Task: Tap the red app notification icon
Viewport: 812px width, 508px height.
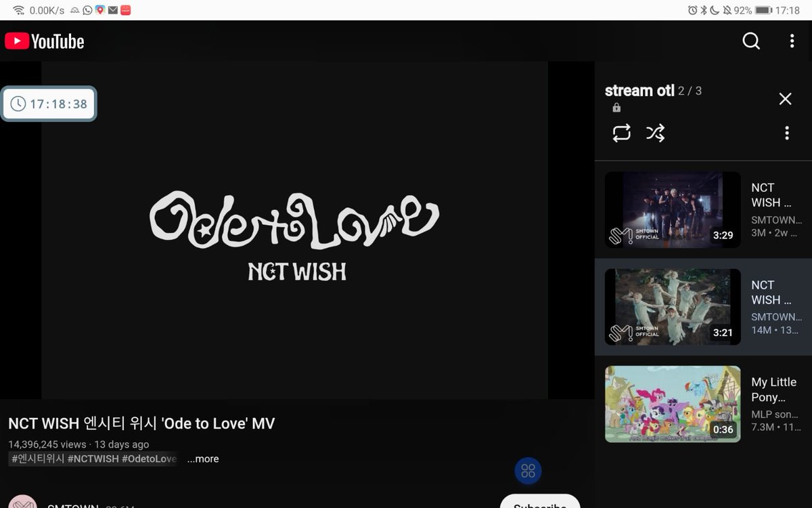Action: point(125,10)
